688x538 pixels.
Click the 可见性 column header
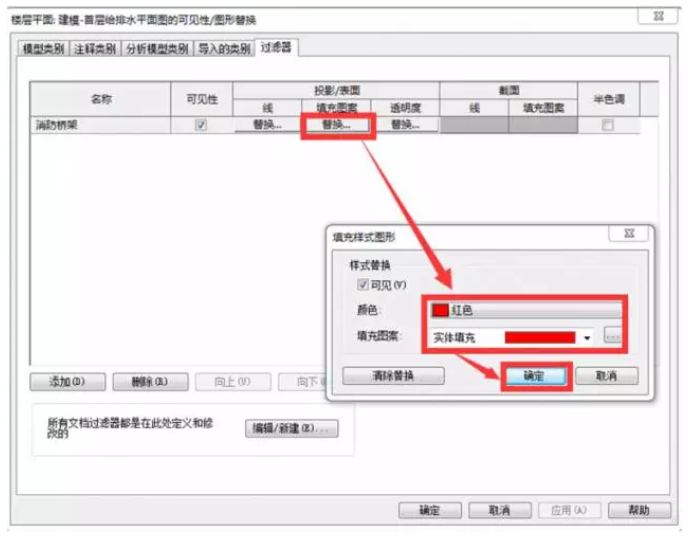pyautogui.click(x=202, y=99)
